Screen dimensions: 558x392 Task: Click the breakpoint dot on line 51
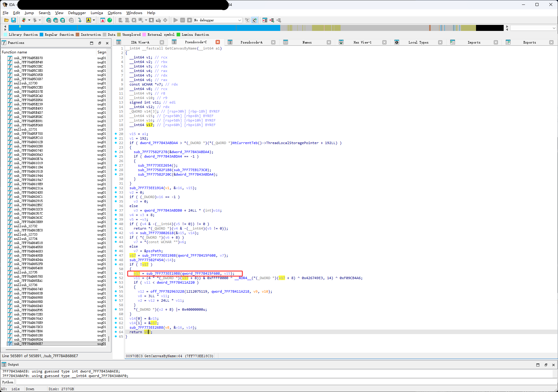116,273
